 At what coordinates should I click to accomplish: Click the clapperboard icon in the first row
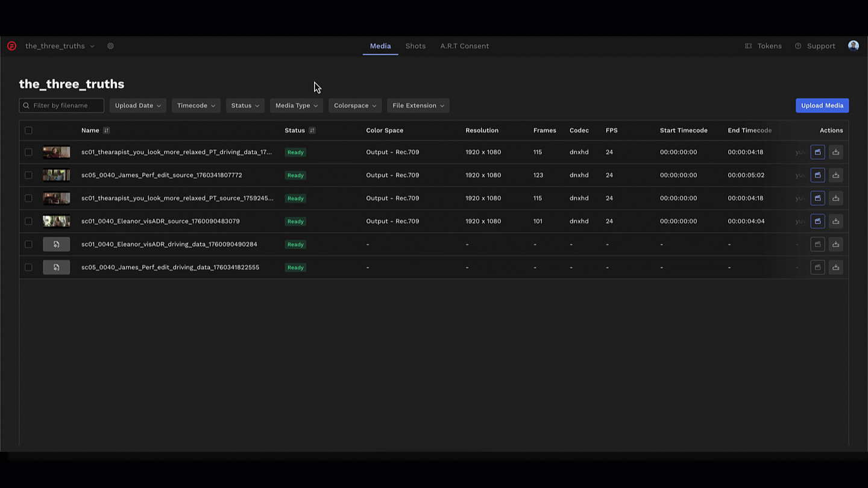click(817, 152)
